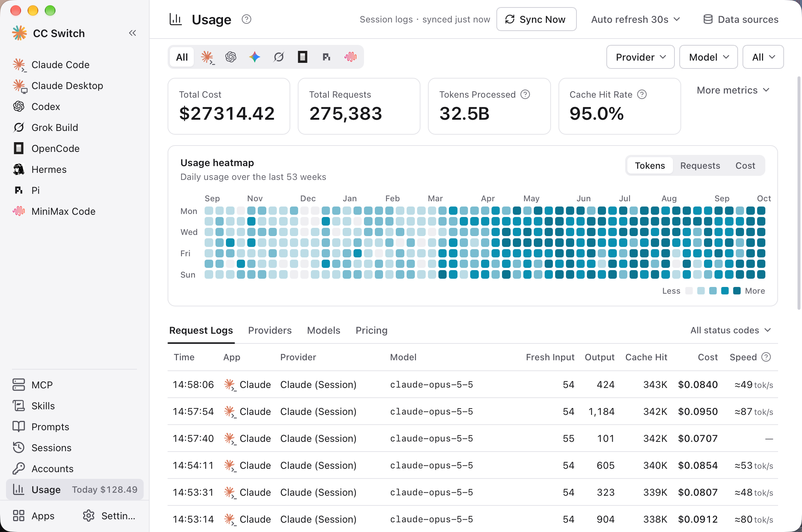The width and height of the screenshot is (802, 532).
Task: Click the Usage bar chart title icon
Action: tap(176, 19)
